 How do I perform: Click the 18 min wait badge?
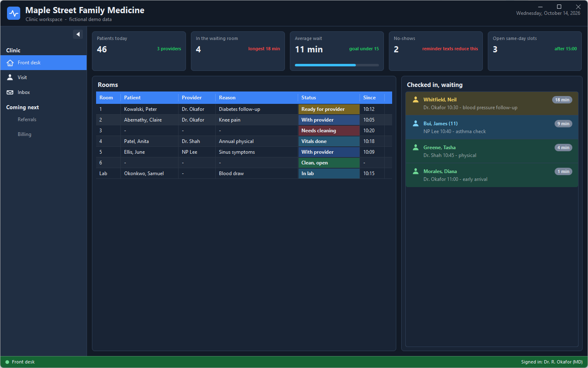(x=562, y=100)
